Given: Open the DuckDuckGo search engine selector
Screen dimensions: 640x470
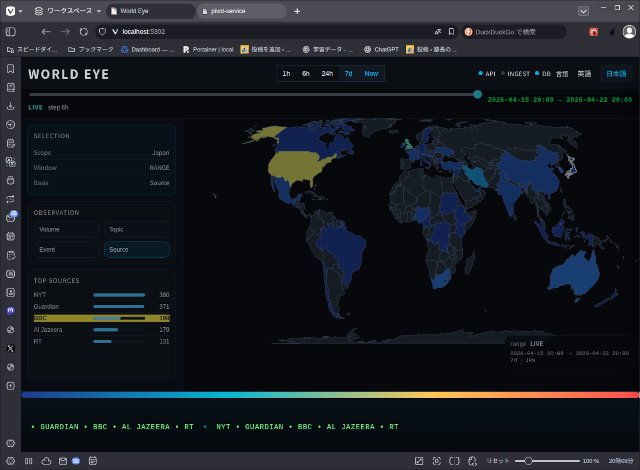Looking at the screenshot, I should (470, 32).
